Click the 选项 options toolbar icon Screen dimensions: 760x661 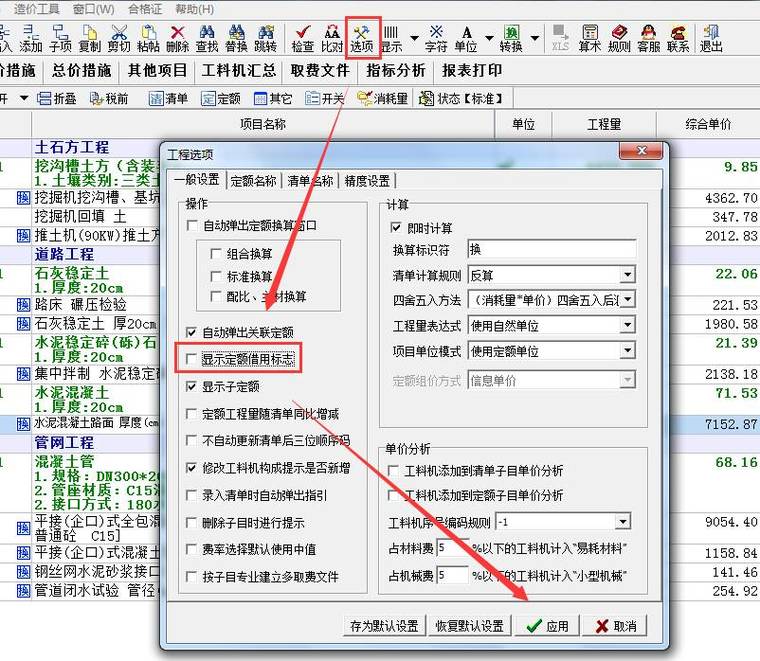[361, 37]
